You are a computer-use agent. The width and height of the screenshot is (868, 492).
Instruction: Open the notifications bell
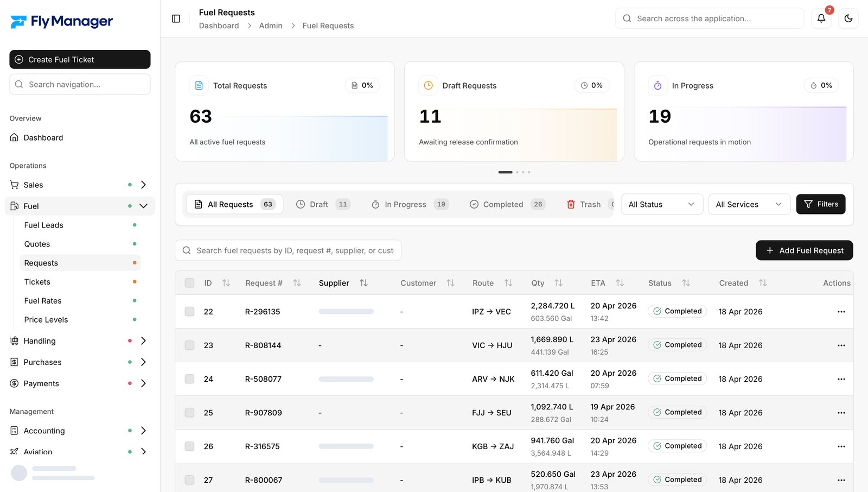click(x=821, y=18)
